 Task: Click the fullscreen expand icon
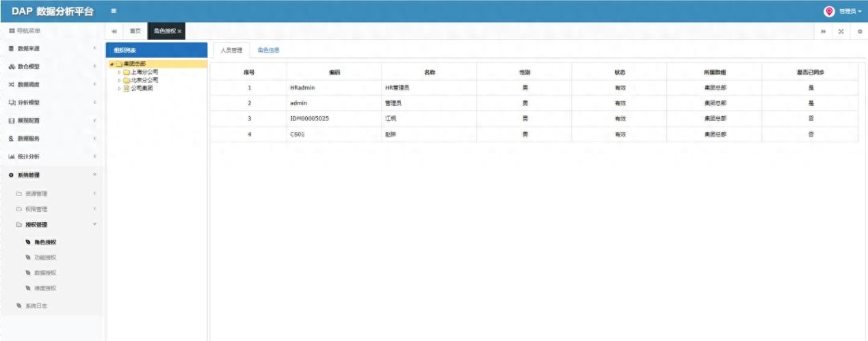click(x=841, y=31)
